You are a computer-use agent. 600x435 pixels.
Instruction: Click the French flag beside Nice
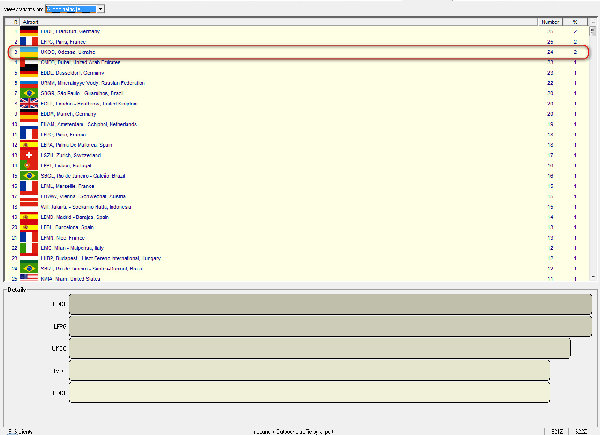(29, 238)
